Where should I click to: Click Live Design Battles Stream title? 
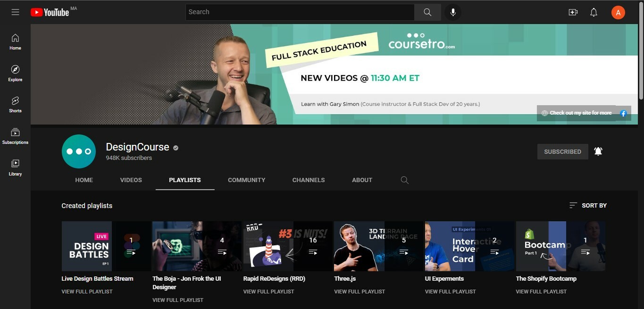tap(97, 279)
